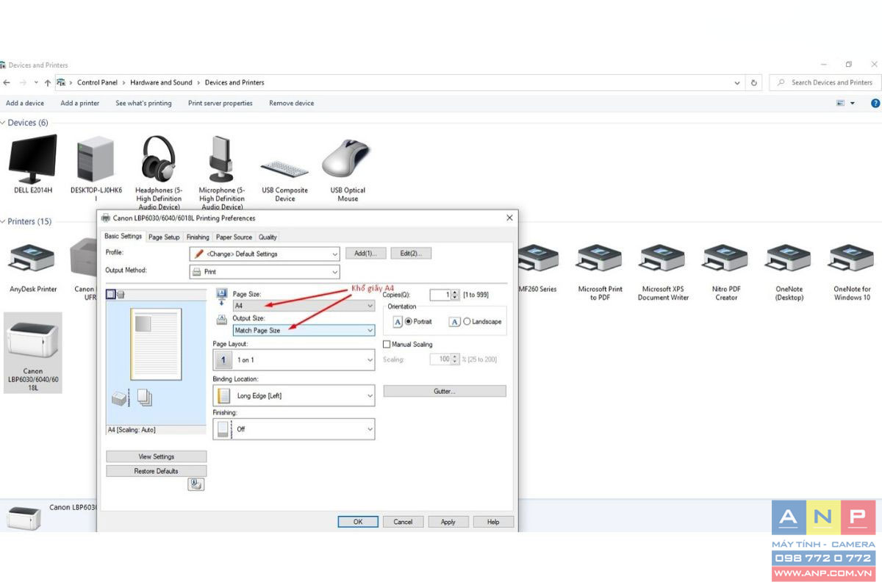Screen dimensions: 882x588
Task: Click the Help button in dialog
Action: tap(493, 522)
